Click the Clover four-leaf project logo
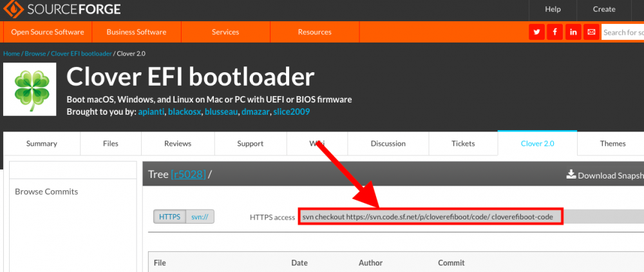 (x=30, y=89)
